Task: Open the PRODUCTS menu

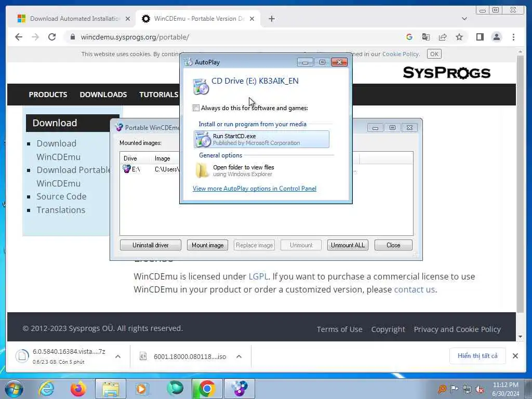Action: point(48,95)
